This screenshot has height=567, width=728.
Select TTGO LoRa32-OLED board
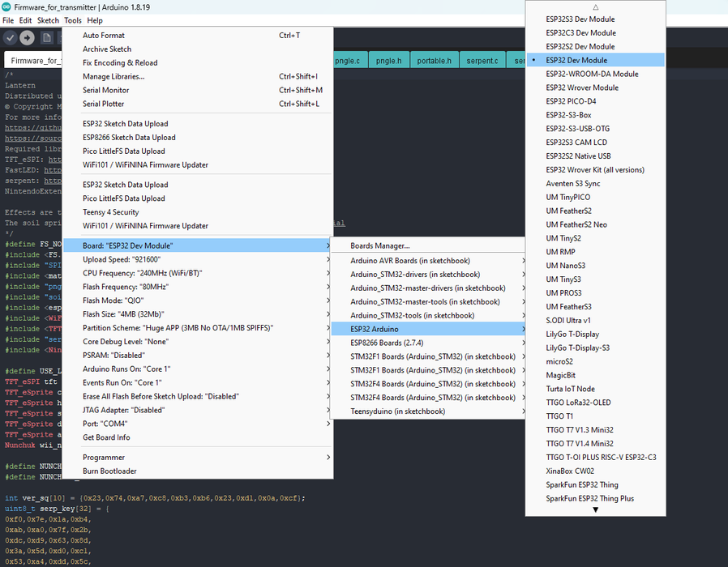click(x=595, y=403)
